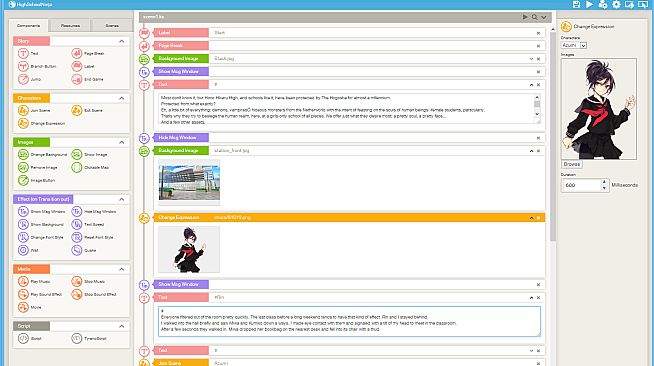Click the Browse button under character image

point(571,164)
